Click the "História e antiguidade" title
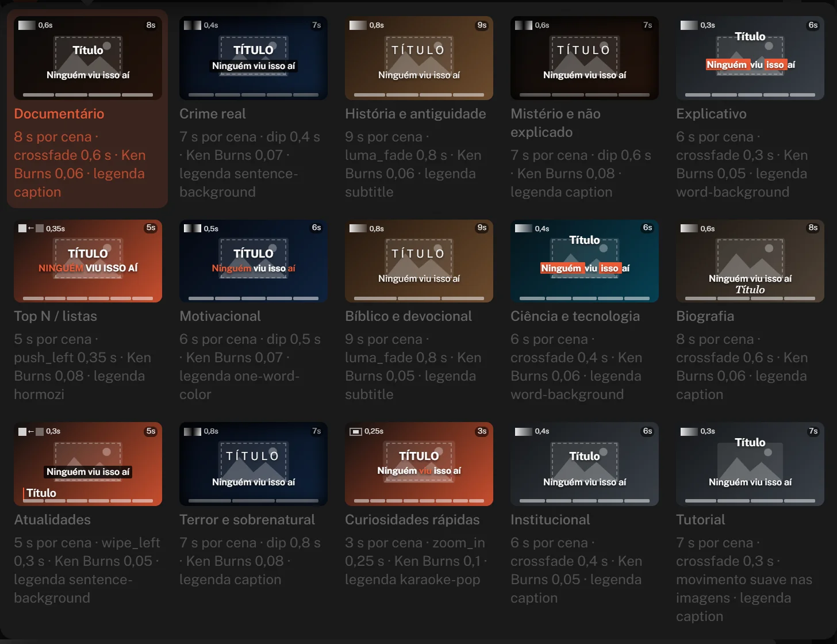837x644 pixels. coord(416,114)
